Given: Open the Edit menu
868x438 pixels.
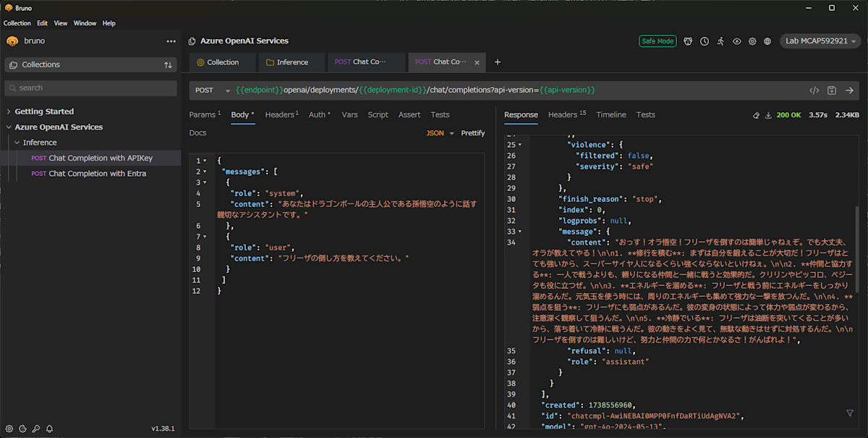Looking at the screenshot, I should (43, 23).
